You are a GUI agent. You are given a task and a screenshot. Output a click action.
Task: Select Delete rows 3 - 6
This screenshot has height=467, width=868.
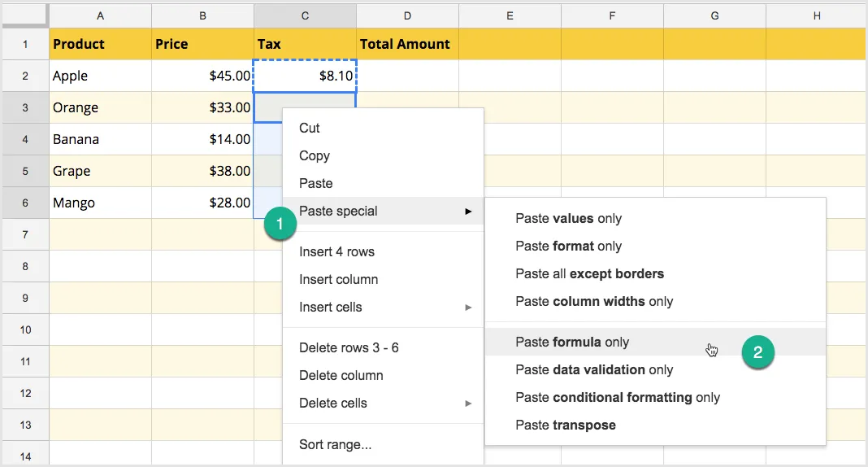[349, 347]
